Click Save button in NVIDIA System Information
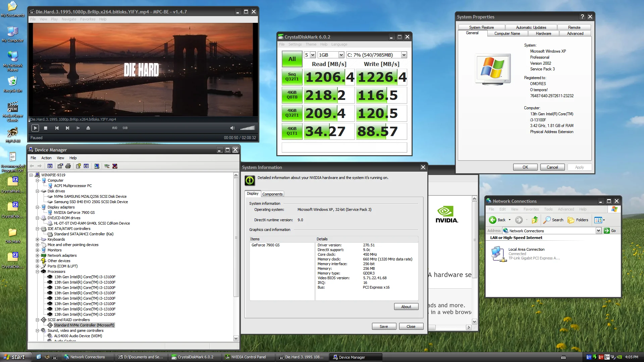 (x=383, y=326)
